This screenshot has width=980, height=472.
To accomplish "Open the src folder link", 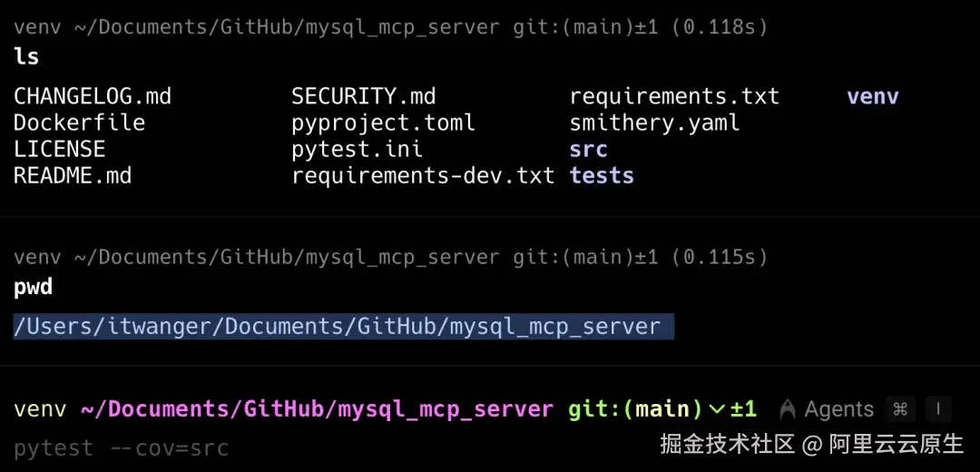I will pos(588,150).
